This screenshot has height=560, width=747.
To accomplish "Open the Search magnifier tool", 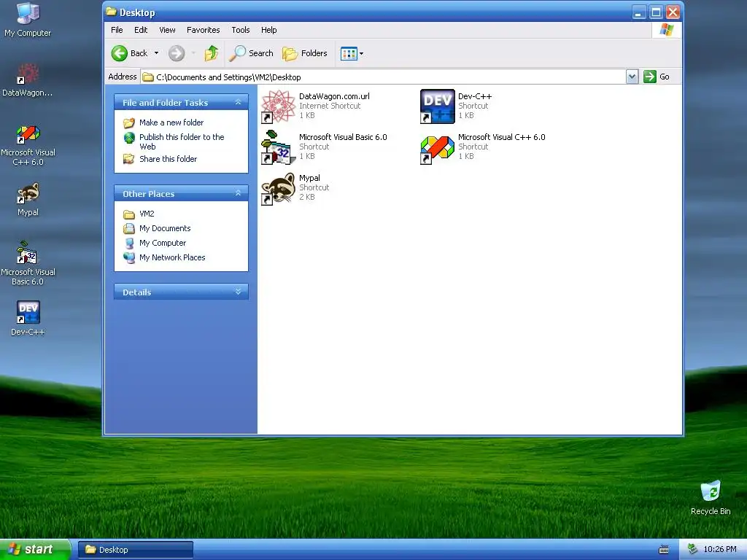I will (251, 53).
